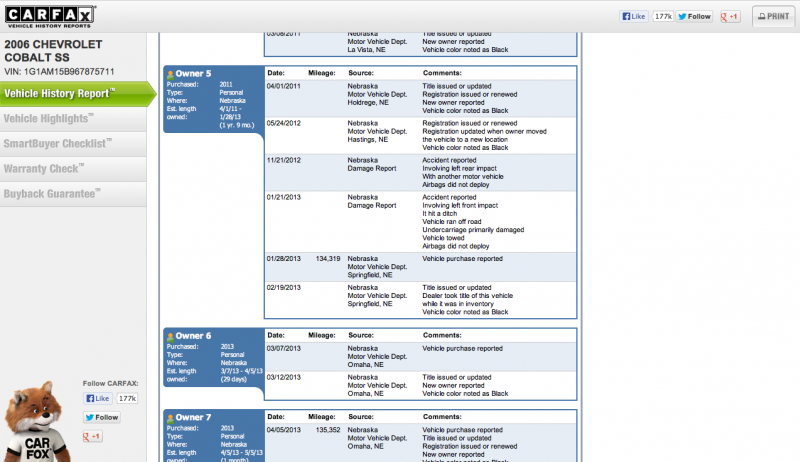Click the 04/01/2011 date entry
The width and height of the screenshot is (800, 462).
coord(284,86)
